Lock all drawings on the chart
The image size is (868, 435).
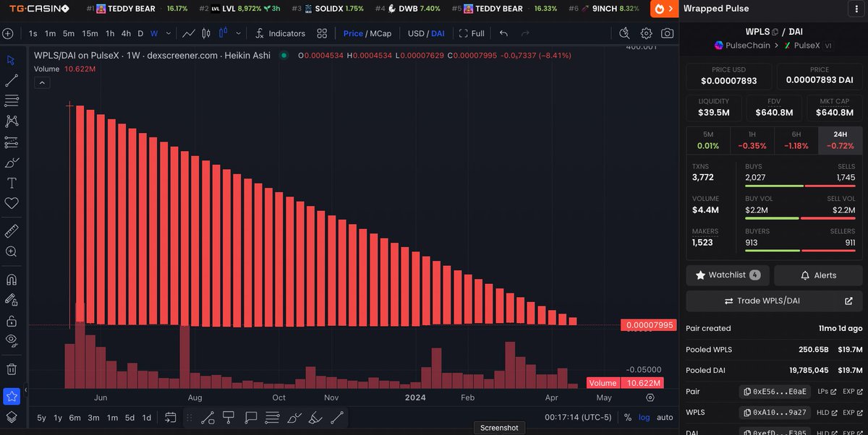pyautogui.click(x=10, y=319)
